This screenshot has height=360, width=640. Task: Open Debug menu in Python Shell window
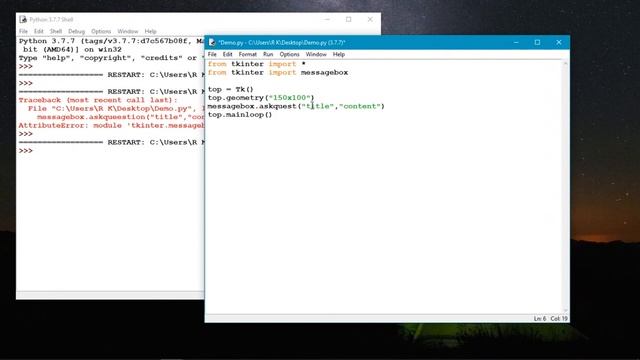(76, 31)
